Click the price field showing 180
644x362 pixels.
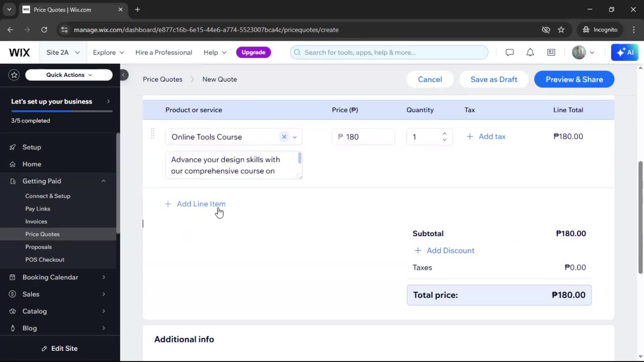tap(363, 137)
